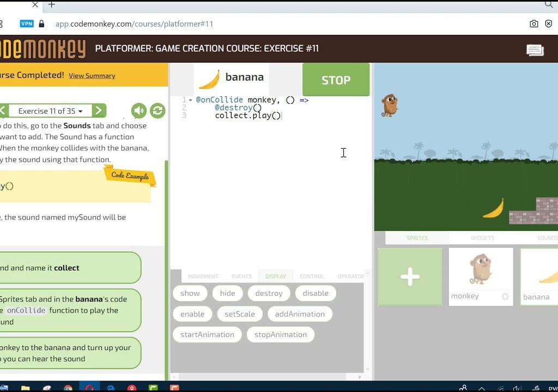Click the camera snapshot icon
558x392 pixels.
coord(534,24)
